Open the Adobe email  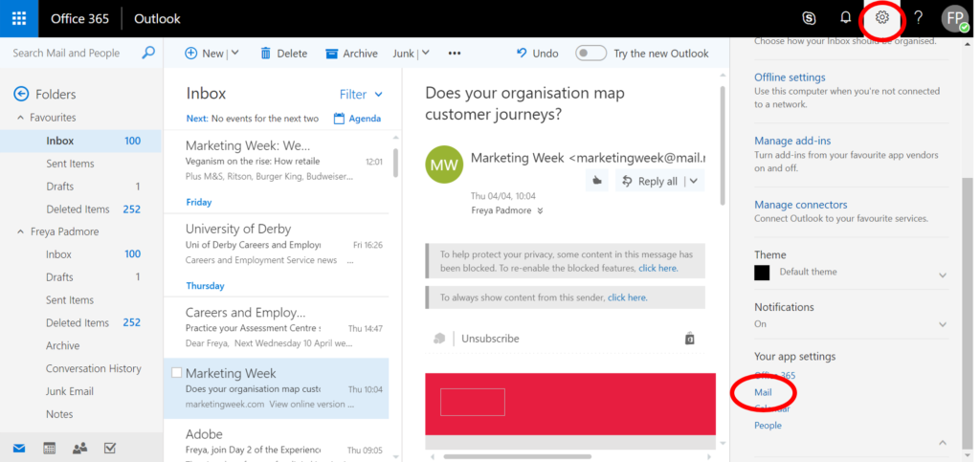point(277,441)
